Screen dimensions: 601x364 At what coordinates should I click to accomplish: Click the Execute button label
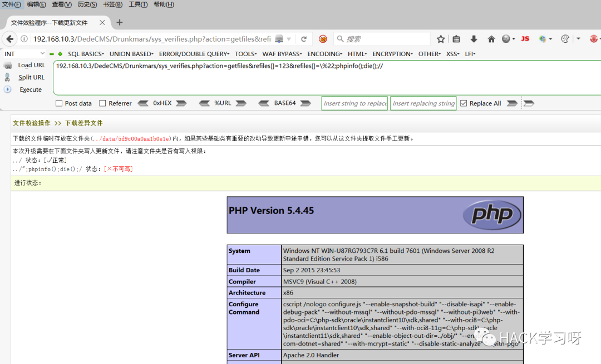(x=31, y=89)
